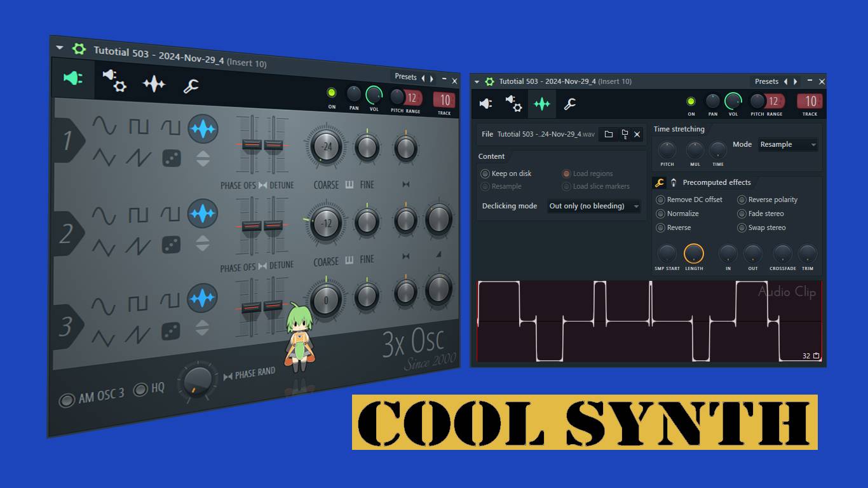Viewport: 868px width, 488px height.
Task: Open folder icon to load sample file
Action: click(x=609, y=134)
